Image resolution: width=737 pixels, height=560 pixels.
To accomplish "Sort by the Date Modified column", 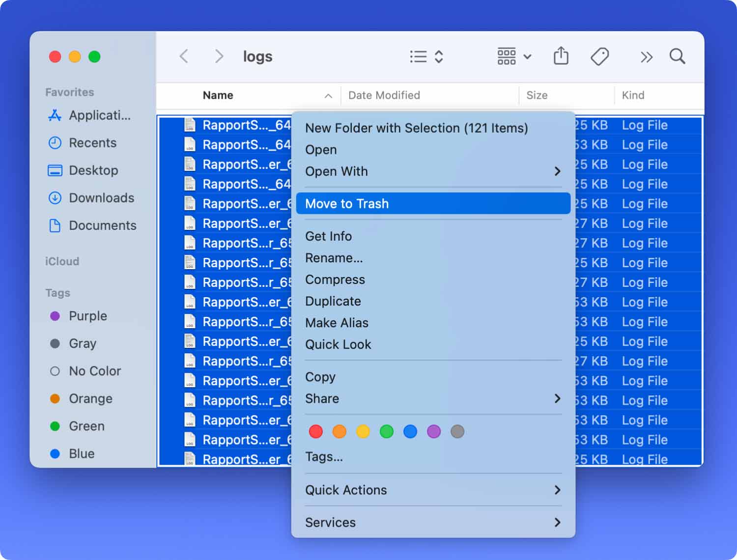I will tap(384, 95).
